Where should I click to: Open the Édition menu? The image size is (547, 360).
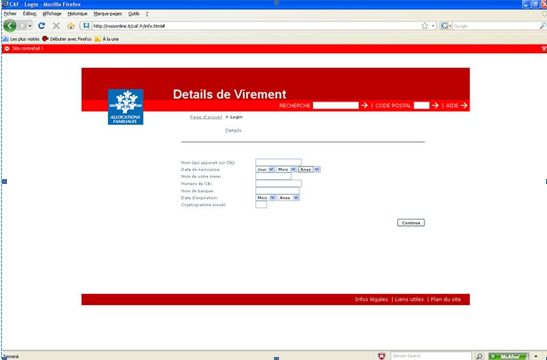coord(29,14)
